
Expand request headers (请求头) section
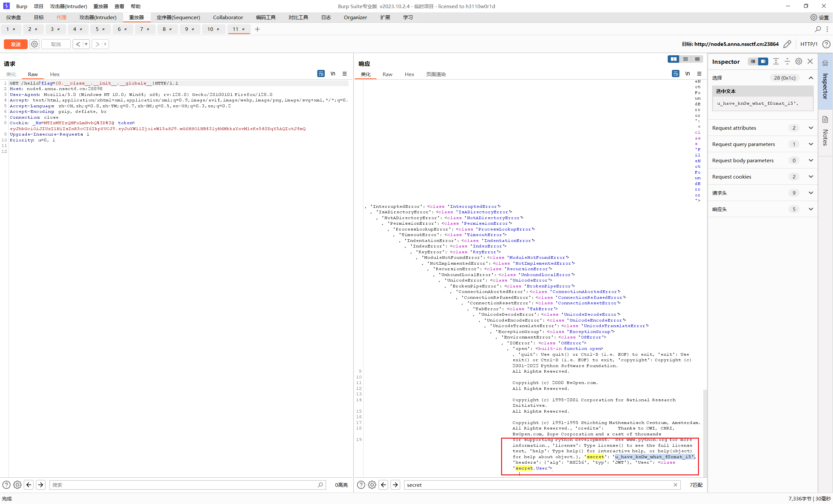(811, 193)
